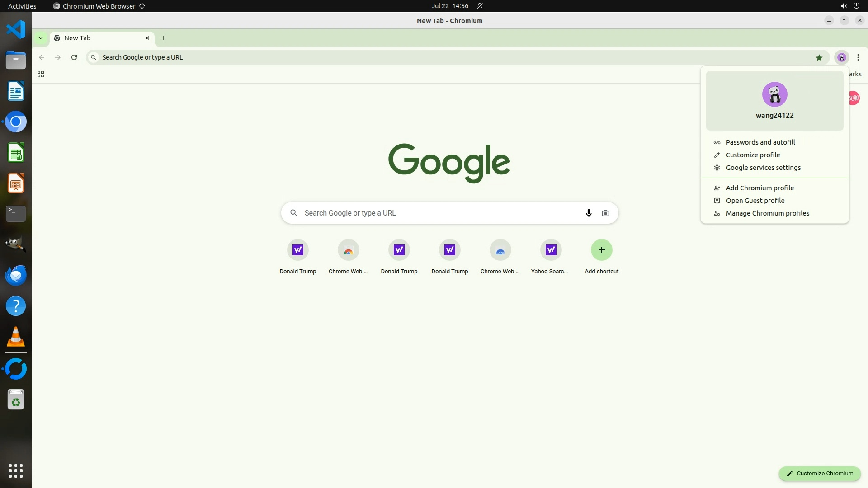Viewport: 868px width, 488px height.
Task: Reload the page with the refresh icon
Action: coord(74,57)
